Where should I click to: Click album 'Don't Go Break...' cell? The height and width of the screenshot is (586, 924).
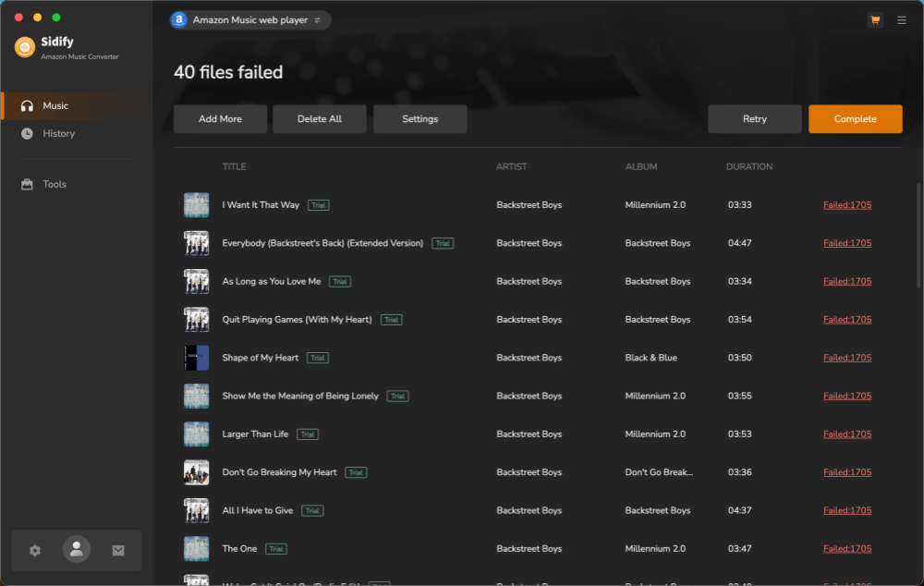point(659,472)
